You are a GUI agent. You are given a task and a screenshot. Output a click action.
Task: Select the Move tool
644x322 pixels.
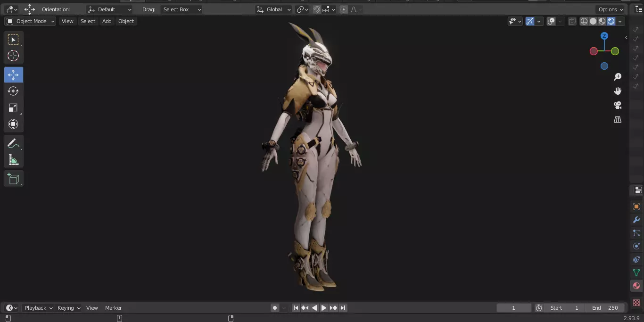13,75
